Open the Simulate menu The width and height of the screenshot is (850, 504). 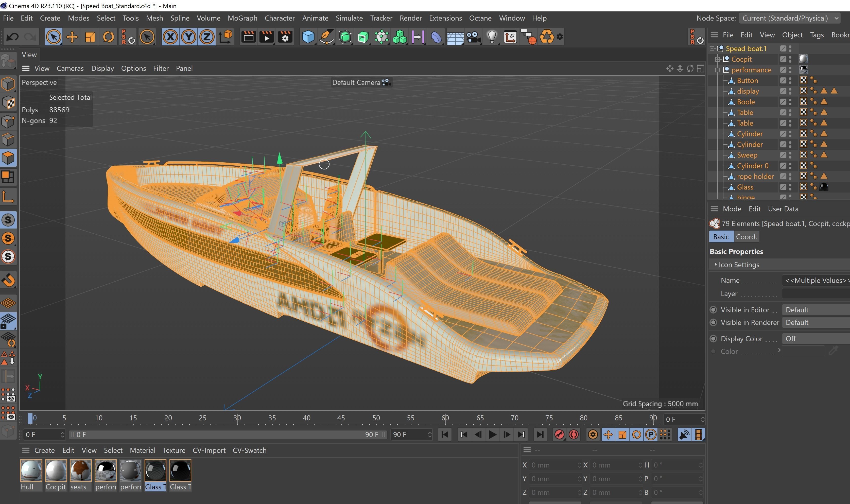click(x=349, y=18)
